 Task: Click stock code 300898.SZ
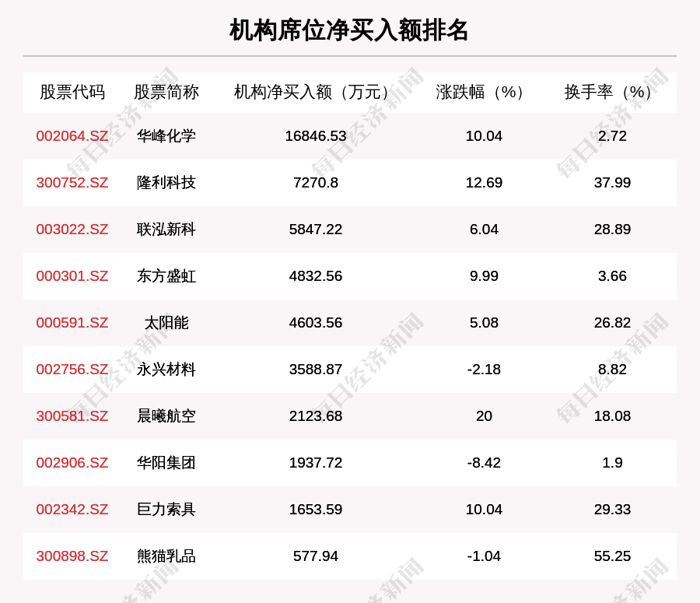pos(72,556)
